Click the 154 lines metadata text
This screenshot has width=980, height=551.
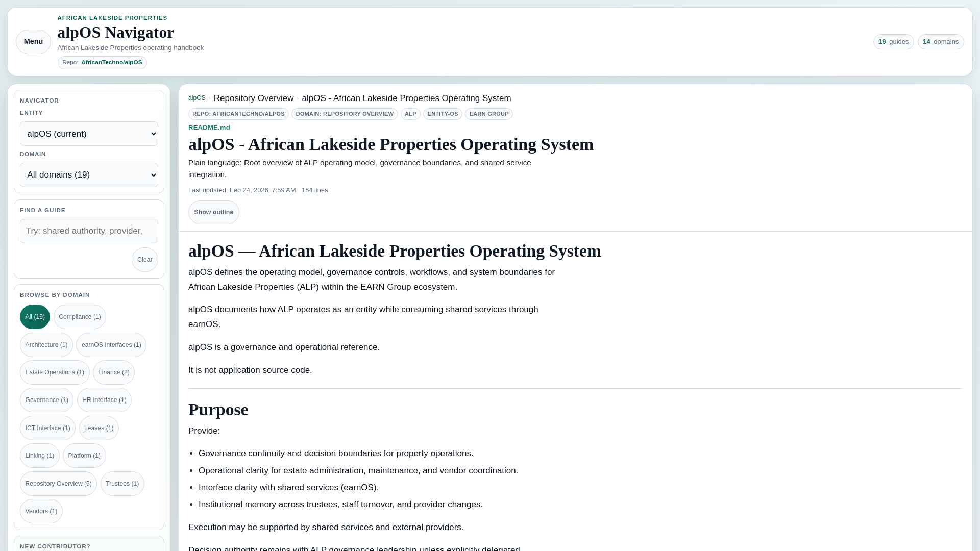click(314, 190)
